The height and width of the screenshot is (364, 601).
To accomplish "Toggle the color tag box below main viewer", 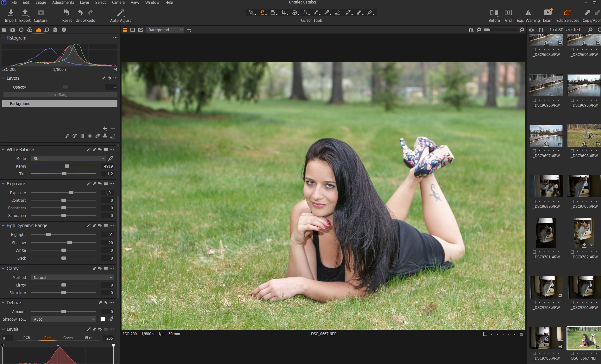I will [485, 334].
